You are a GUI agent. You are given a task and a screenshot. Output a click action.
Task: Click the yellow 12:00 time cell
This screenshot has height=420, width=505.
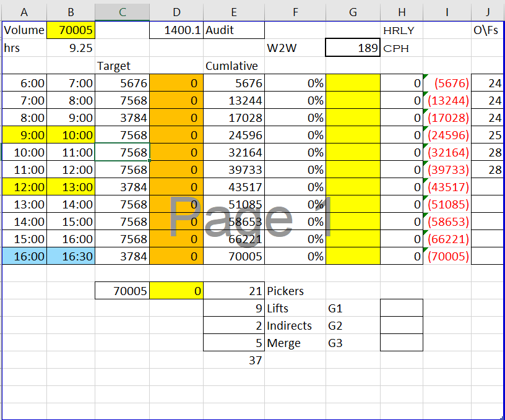[x=24, y=187]
